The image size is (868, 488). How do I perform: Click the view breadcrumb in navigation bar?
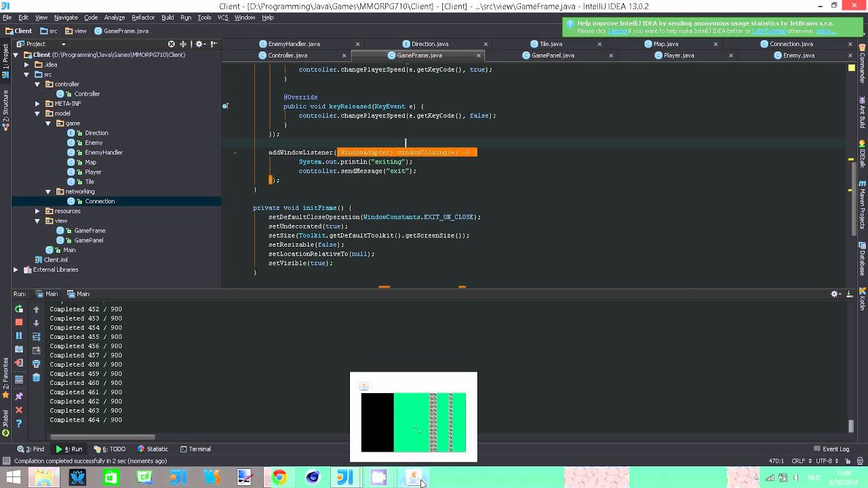point(76,31)
